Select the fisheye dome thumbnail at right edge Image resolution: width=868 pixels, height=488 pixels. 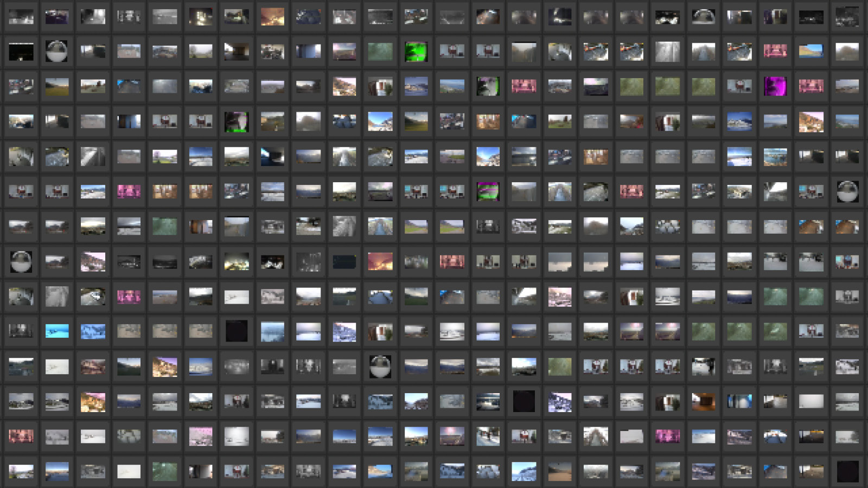pos(847,191)
